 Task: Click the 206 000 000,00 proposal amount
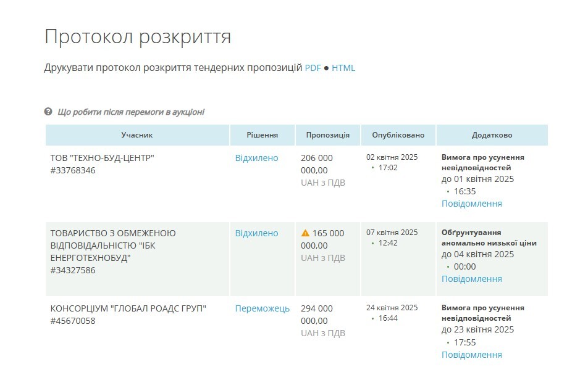click(316, 164)
